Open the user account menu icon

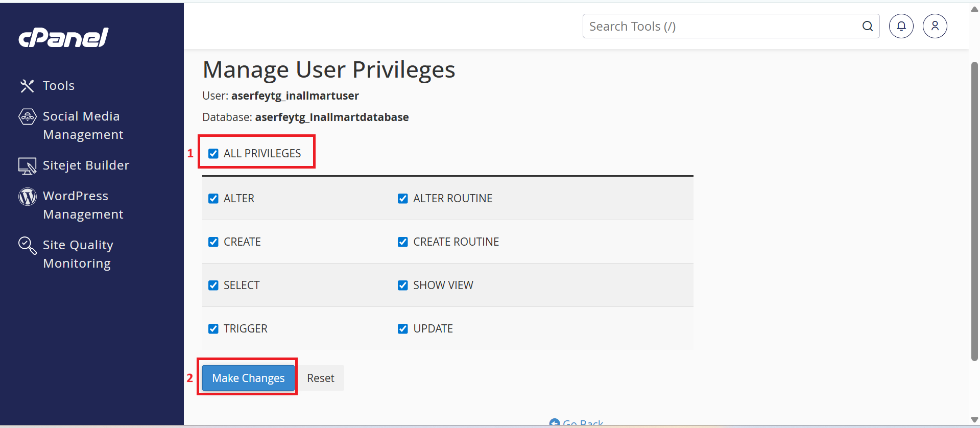pos(935,26)
